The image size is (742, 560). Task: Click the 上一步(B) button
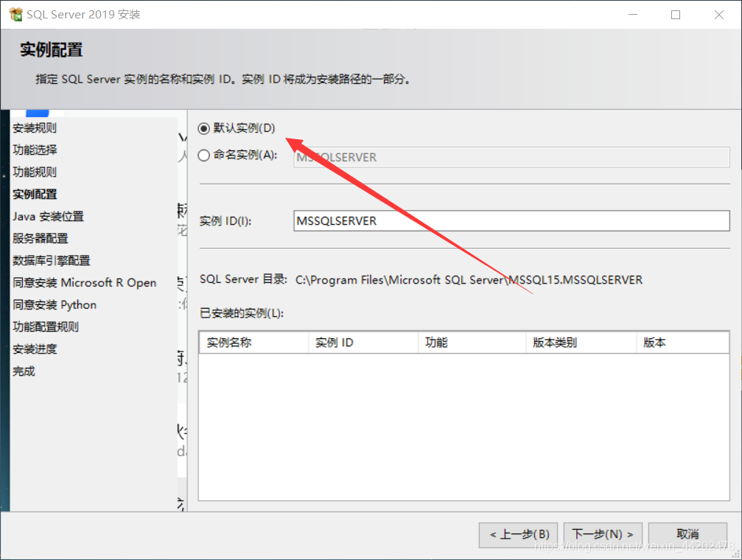pyautogui.click(x=518, y=534)
